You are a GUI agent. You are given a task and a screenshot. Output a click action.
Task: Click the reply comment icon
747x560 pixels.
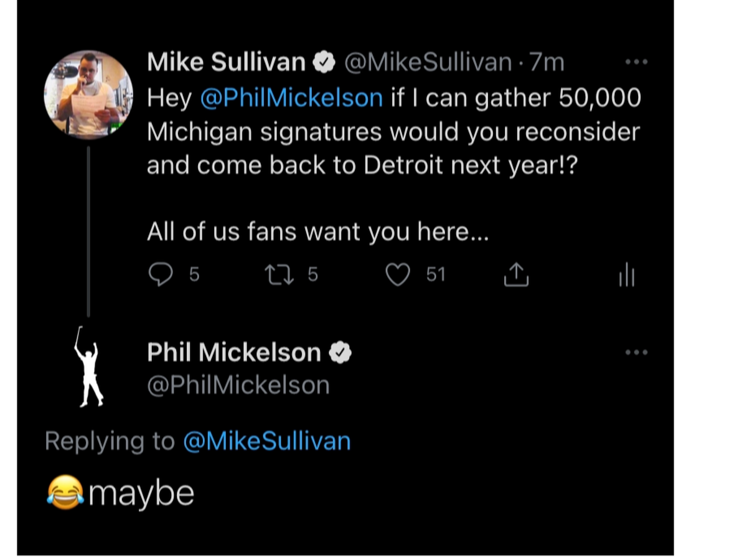(161, 274)
